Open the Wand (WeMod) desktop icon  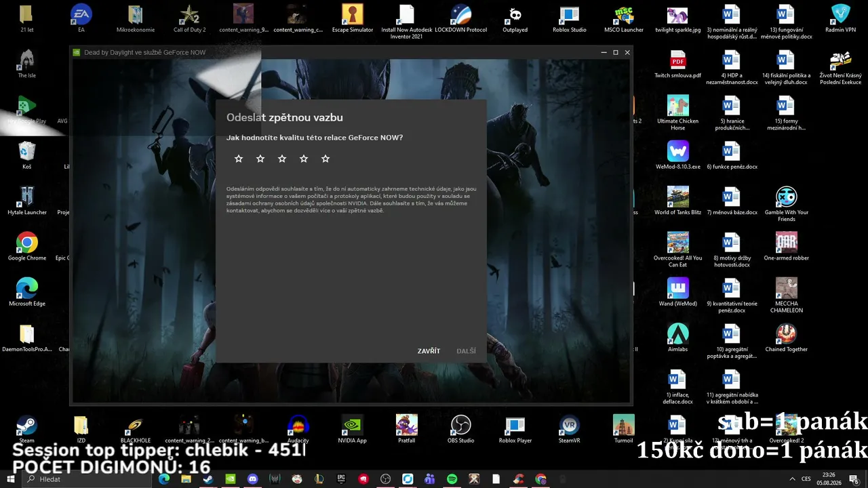pos(678,292)
